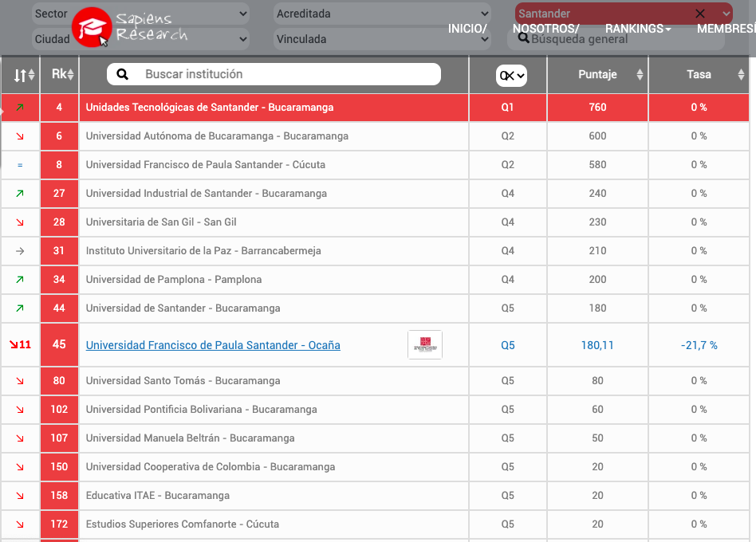Click red arrow for Universidad Manuela Beltrán

(x=20, y=438)
